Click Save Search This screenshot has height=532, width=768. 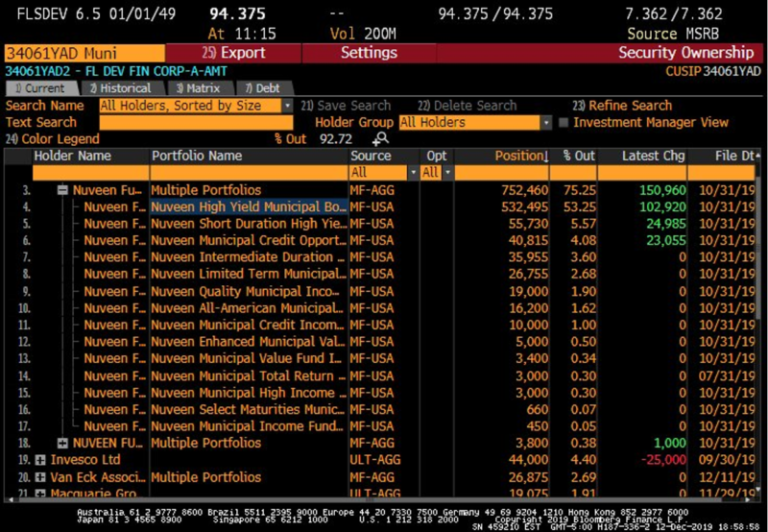(x=346, y=106)
